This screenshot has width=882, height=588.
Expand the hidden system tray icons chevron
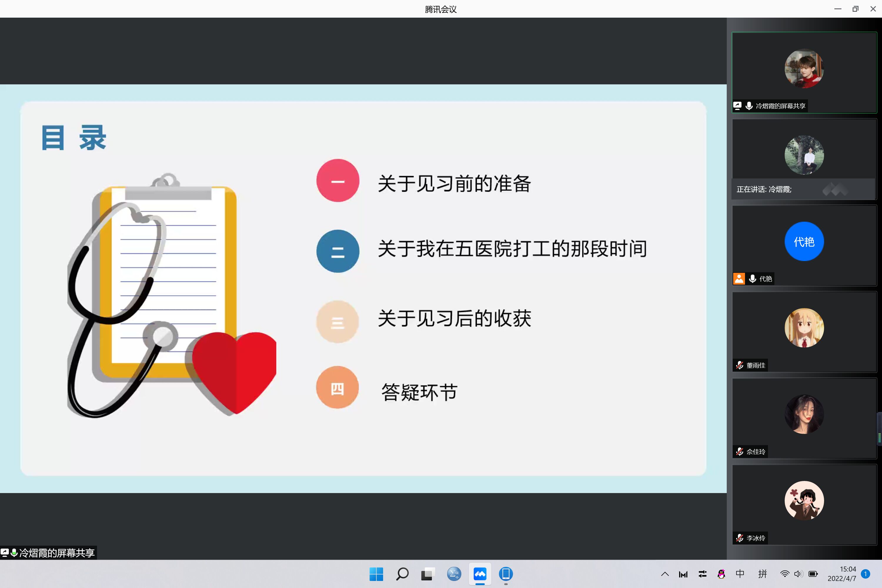click(x=665, y=574)
